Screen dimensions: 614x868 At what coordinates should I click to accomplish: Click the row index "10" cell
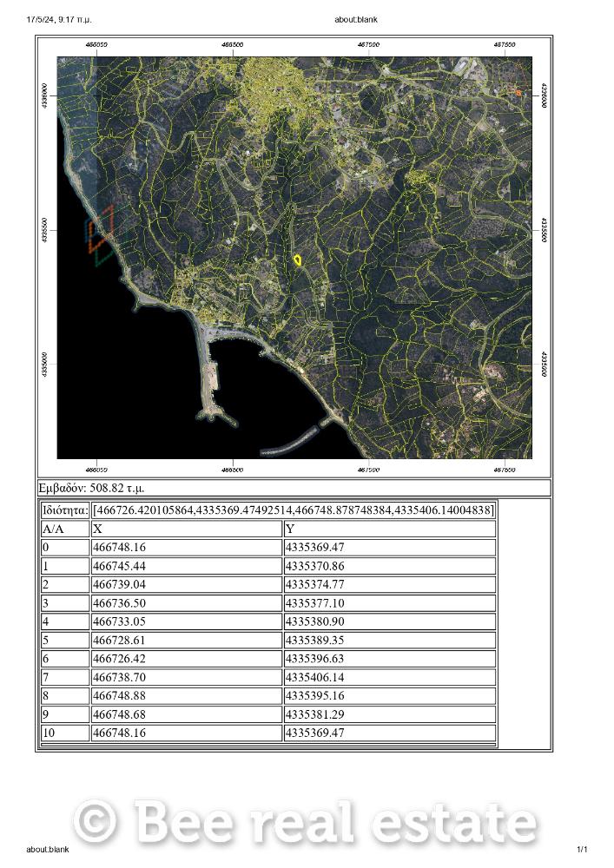point(65,733)
